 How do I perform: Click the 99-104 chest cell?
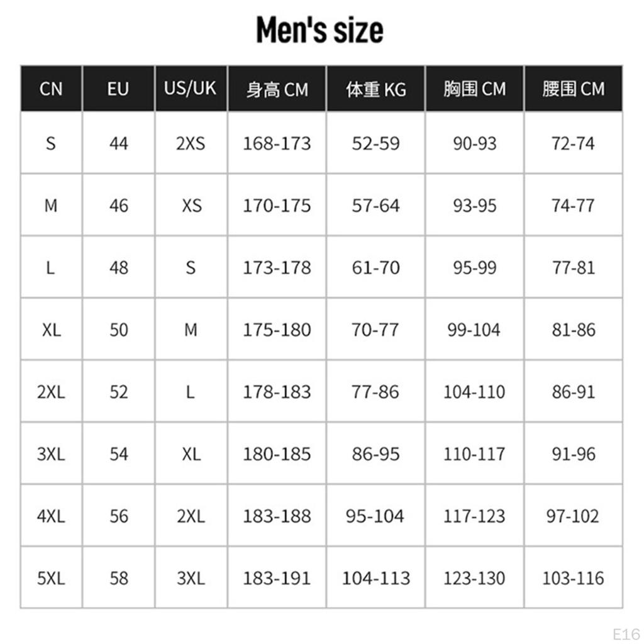(x=474, y=330)
